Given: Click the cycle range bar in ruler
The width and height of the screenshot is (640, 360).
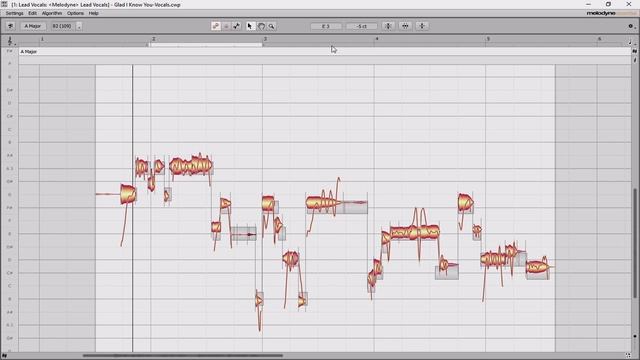Looking at the screenshot, I should [206, 44].
